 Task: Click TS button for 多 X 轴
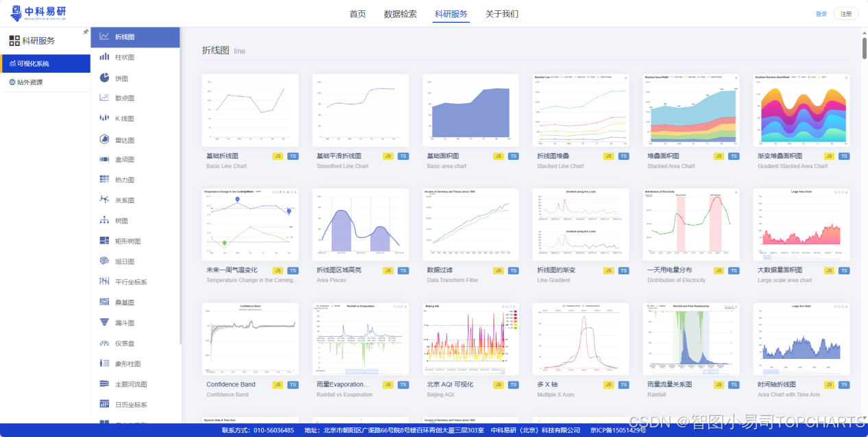click(623, 385)
